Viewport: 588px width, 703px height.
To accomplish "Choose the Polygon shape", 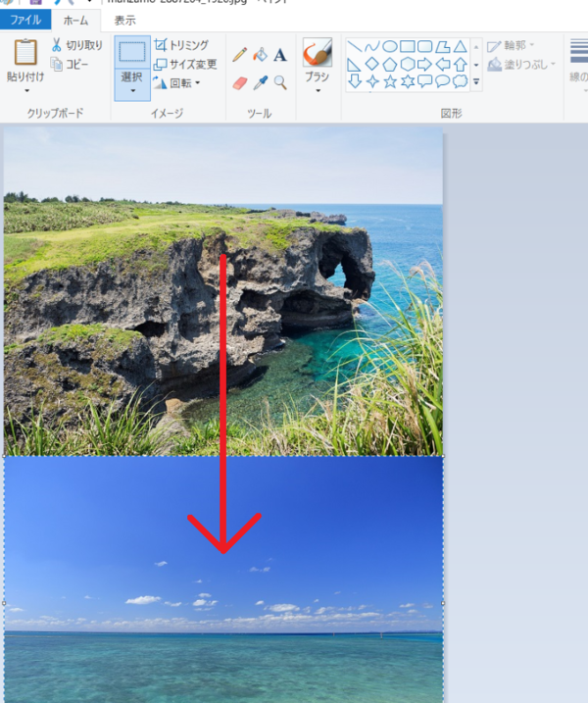I will click(x=443, y=46).
